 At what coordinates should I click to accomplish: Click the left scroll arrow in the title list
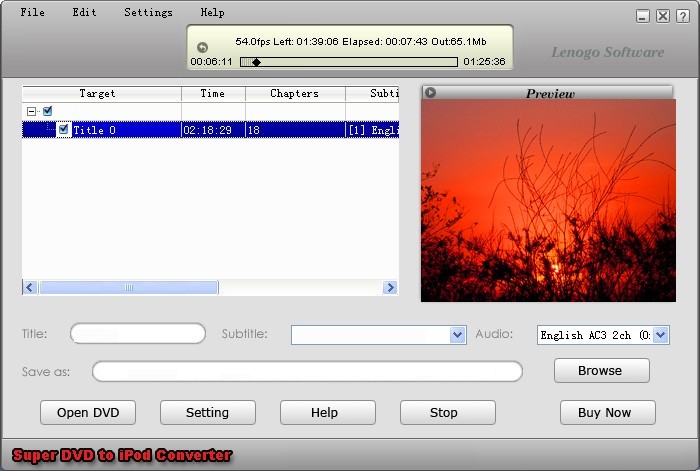pyautogui.click(x=30, y=288)
